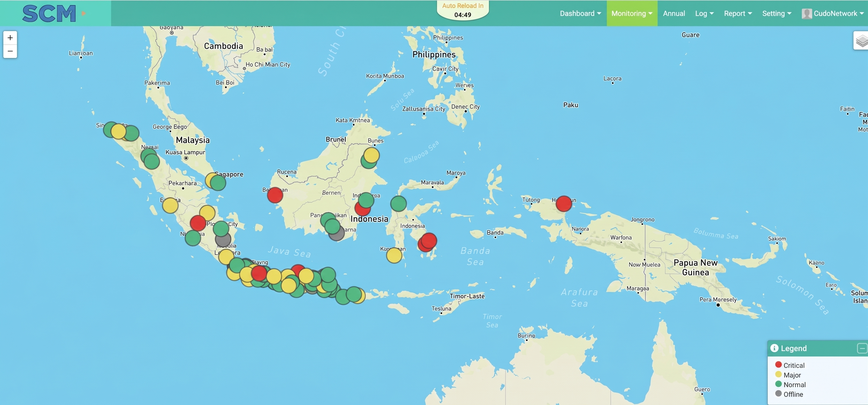The height and width of the screenshot is (405, 868).
Task: Click the Ho Chi Mian City label
Action: (x=268, y=64)
